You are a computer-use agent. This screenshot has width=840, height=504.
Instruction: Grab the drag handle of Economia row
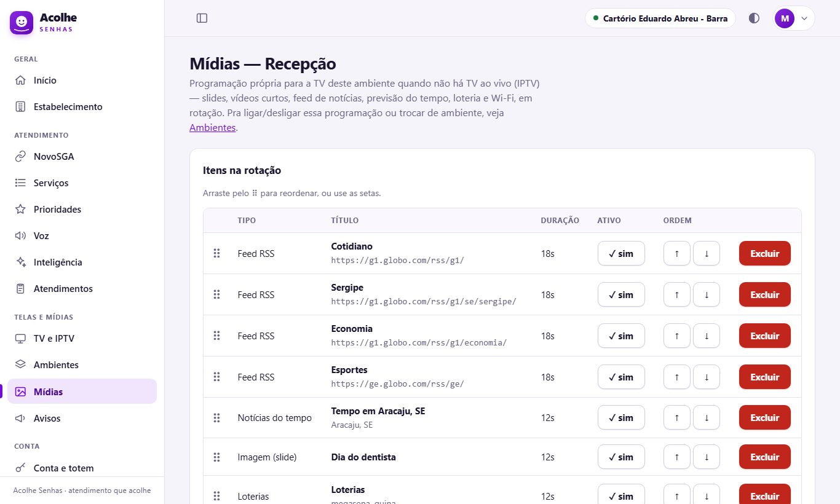click(216, 336)
